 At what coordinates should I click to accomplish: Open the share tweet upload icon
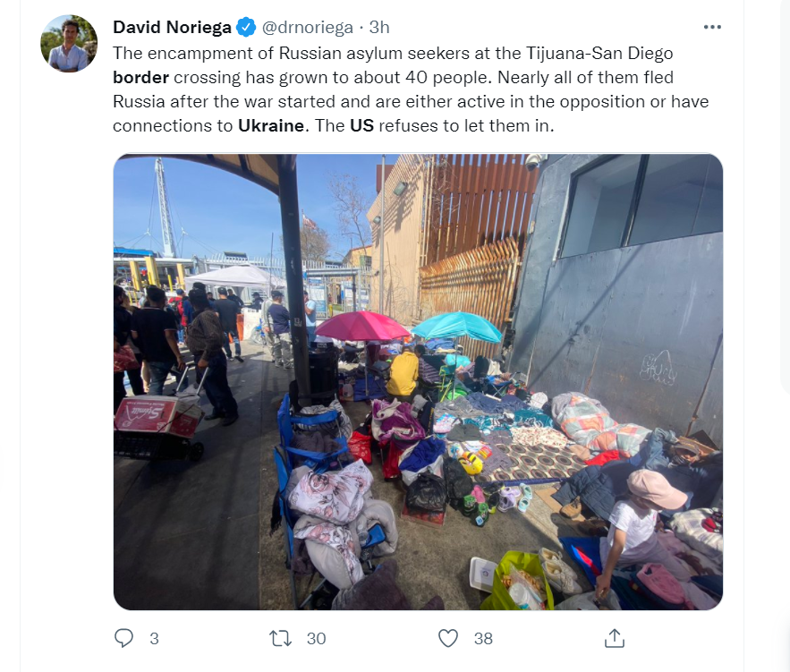pyautogui.click(x=614, y=638)
